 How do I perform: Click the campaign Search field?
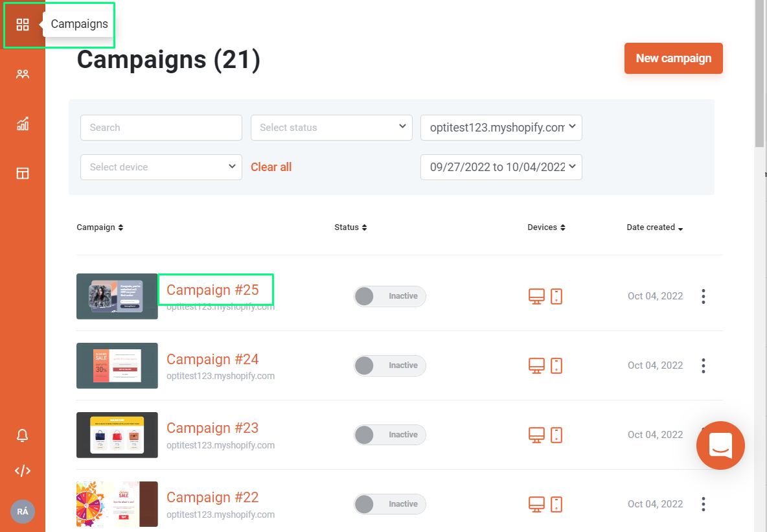click(161, 128)
